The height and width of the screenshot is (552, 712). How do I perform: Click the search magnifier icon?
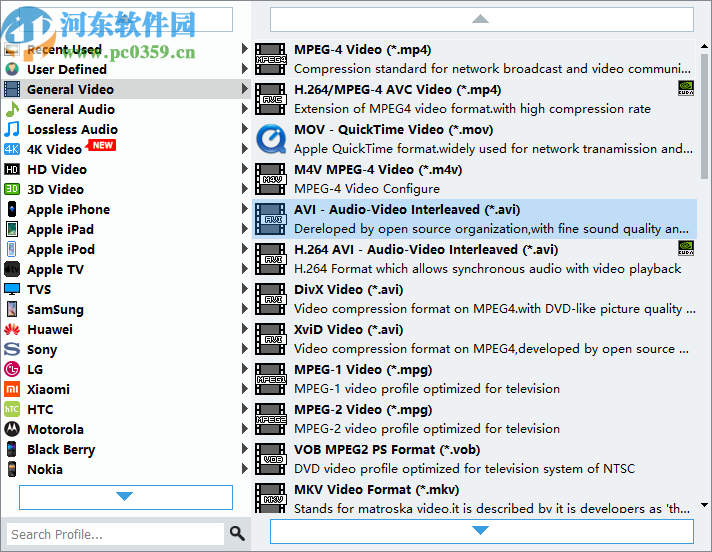pyautogui.click(x=237, y=533)
